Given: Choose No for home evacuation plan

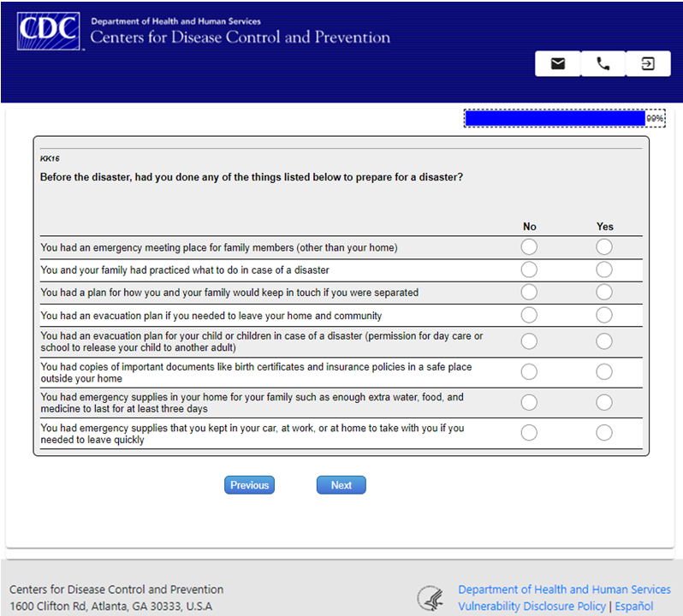Looking at the screenshot, I should pyautogui.click(x=529, y=315).
